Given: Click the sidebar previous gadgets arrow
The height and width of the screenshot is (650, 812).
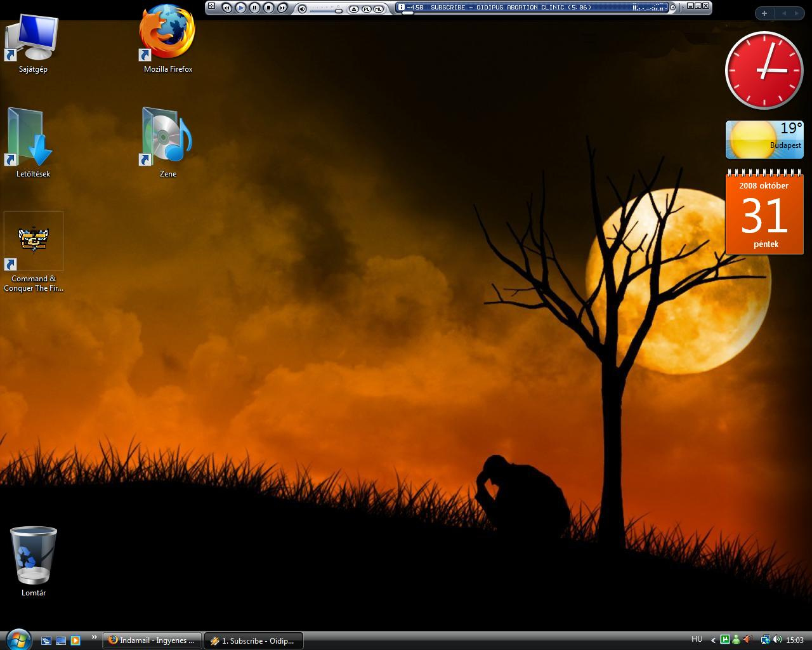Looking at the screenshot, I should coord(783,13).
